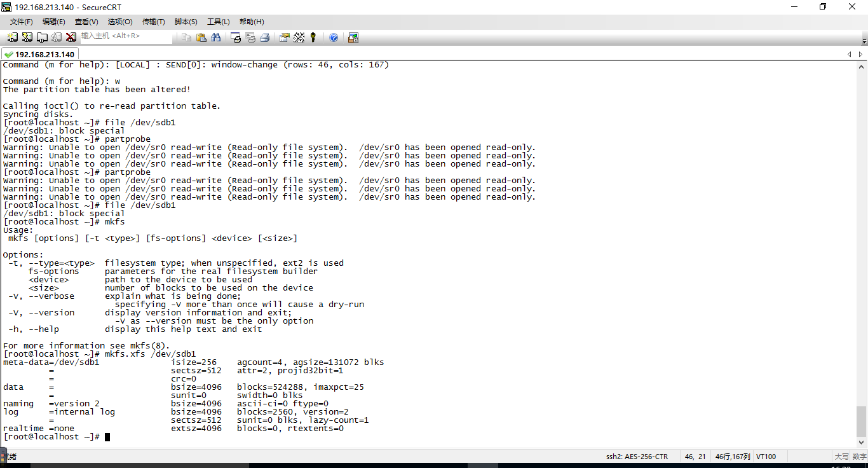The width and height of the screenshot is (868, 468).
Task: Click the 'Options:' heading in terminal
Action: pyautogui.click(x=23, y=255)
